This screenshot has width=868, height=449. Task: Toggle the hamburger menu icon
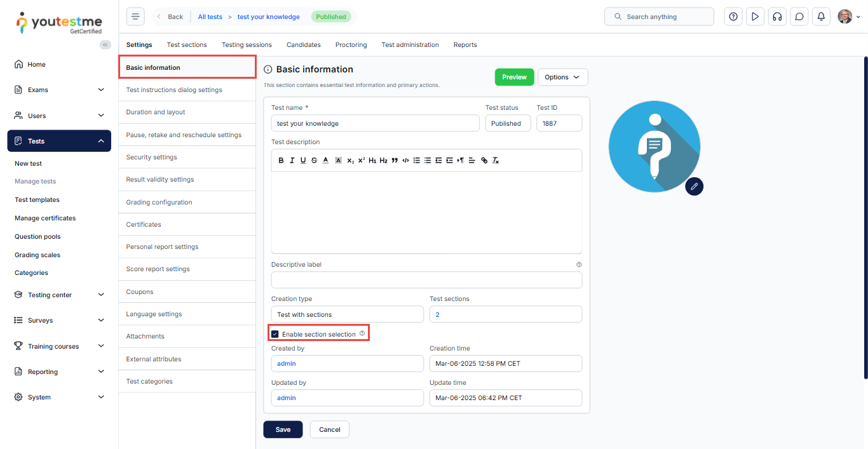[135, 17]
